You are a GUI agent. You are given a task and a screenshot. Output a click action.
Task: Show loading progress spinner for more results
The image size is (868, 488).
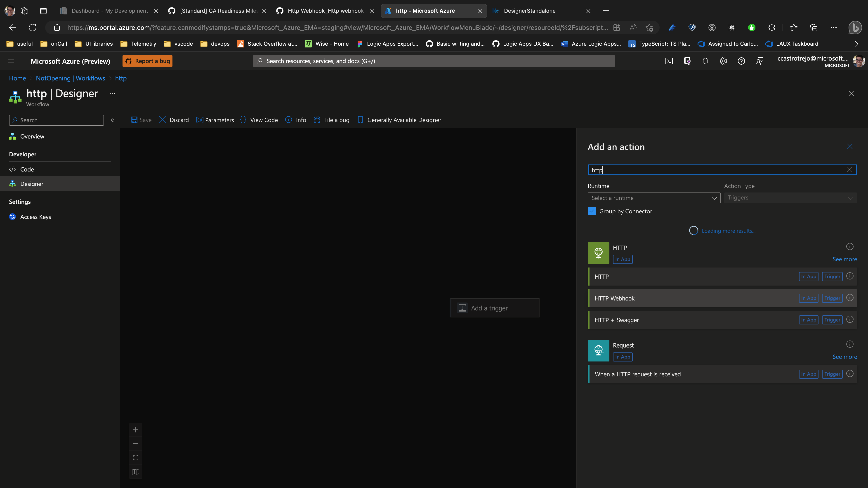[x=694, y=230]
